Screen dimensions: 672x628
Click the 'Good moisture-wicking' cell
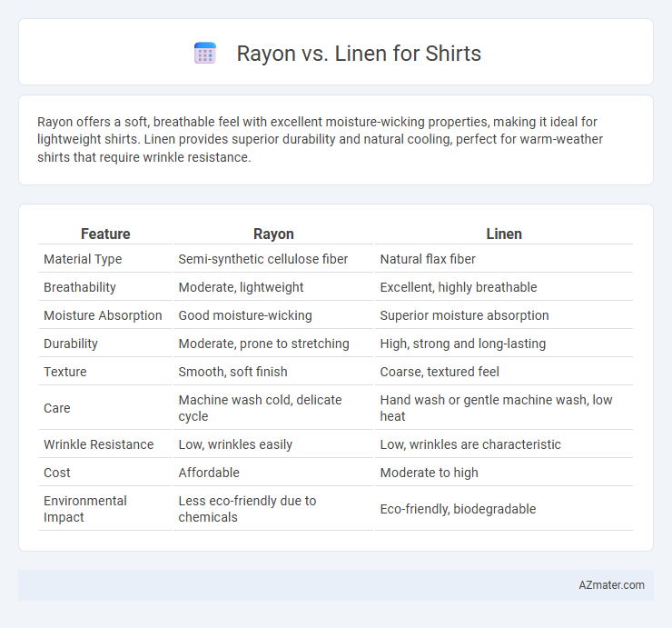(x=273, y=315)
